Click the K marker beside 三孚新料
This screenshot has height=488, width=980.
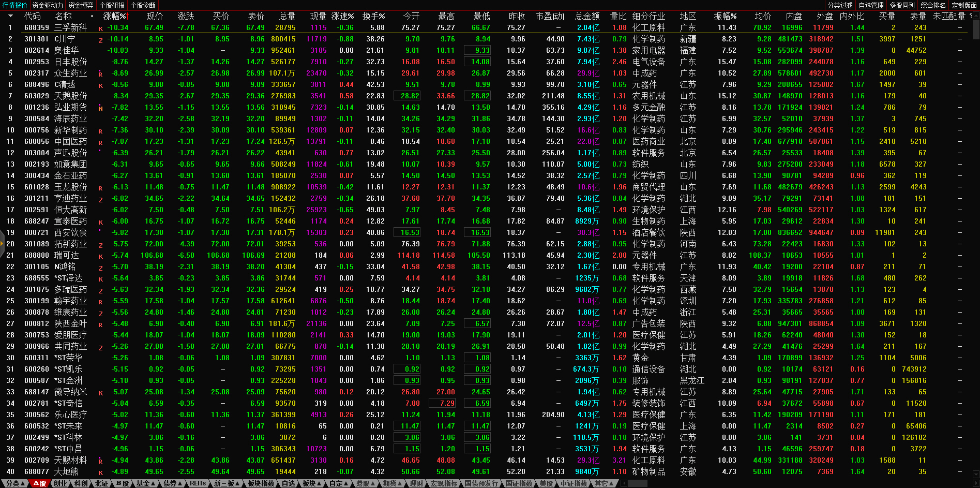(100, 29)
